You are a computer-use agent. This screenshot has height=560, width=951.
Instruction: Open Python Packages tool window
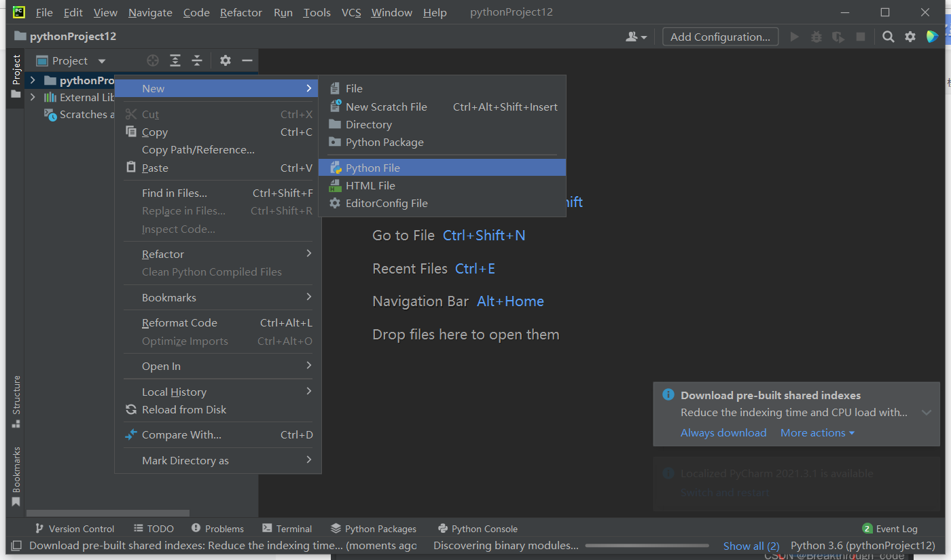pyautogui.click(x=373, y=529)
